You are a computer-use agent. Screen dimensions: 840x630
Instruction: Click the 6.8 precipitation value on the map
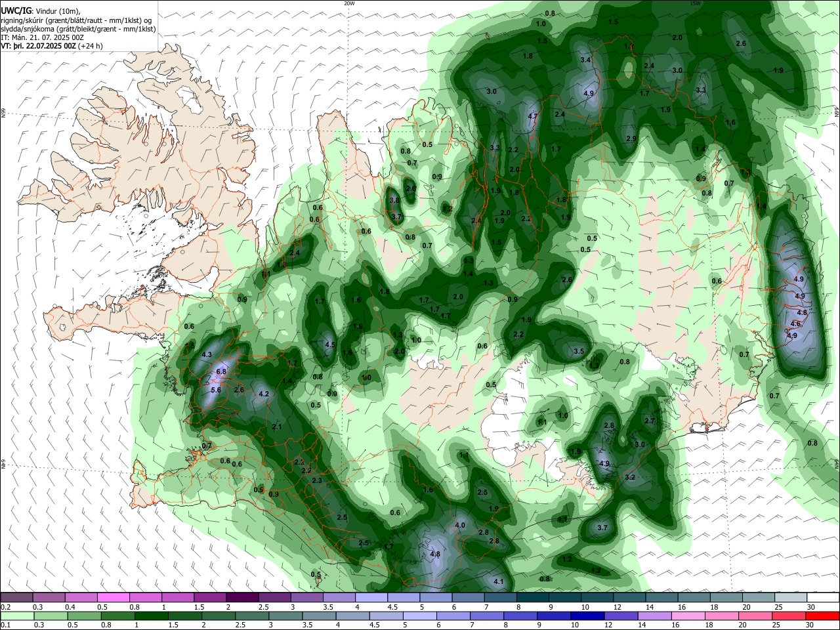(221, 372)
